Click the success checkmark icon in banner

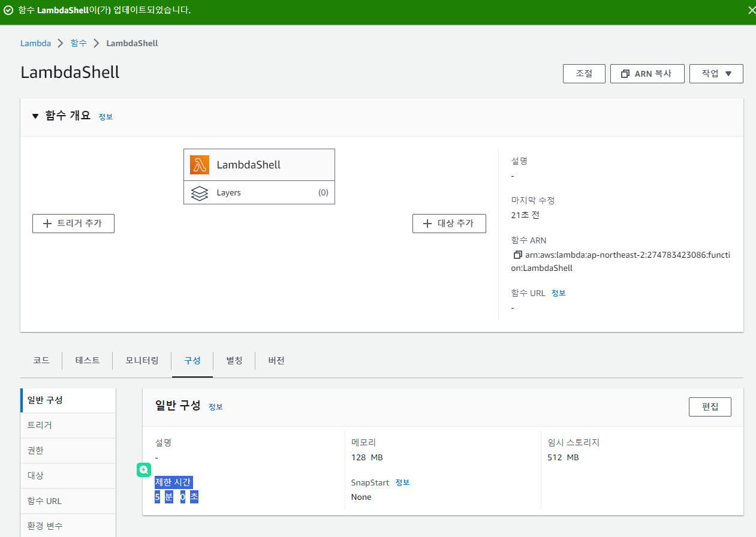coord(8,10)
